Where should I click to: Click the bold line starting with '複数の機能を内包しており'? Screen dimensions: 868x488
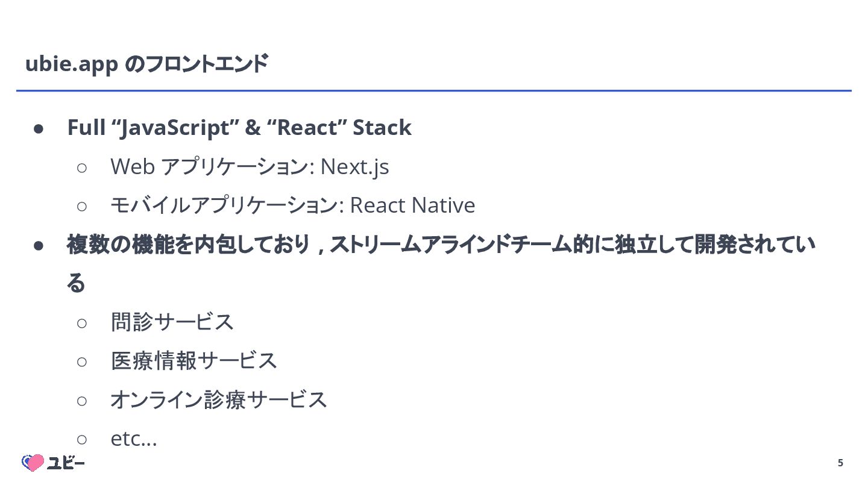[x=441, y=245]
